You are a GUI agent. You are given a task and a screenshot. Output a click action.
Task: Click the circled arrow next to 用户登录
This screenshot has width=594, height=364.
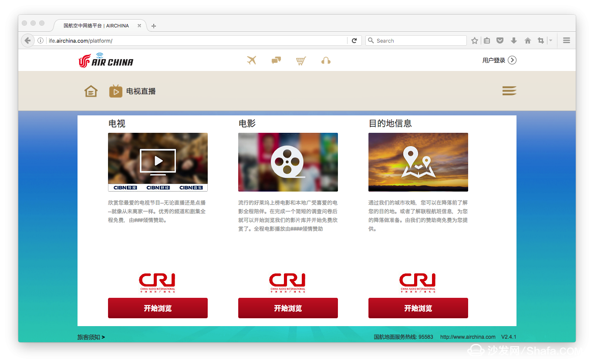tap(512, 60)
